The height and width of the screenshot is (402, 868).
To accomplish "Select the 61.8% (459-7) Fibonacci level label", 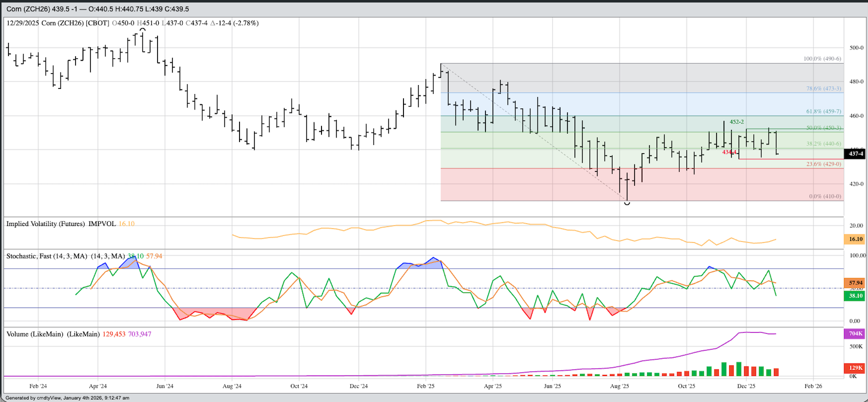I will [823, 111].
